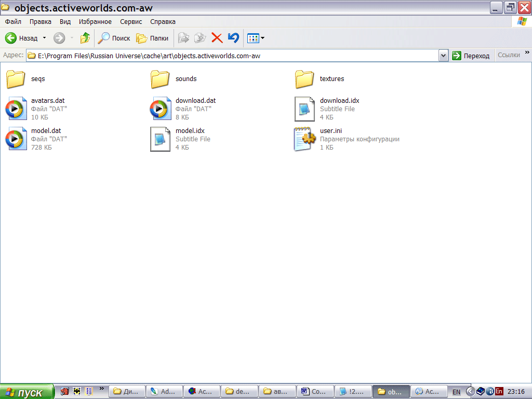Click the book-shaped tray icon
Image resolution: width=532 pixels, height=399 pixels.
481,391
